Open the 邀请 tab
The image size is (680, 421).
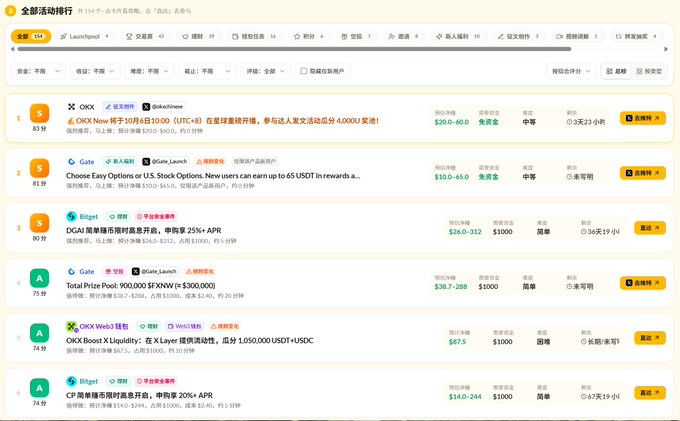(403, 36)
